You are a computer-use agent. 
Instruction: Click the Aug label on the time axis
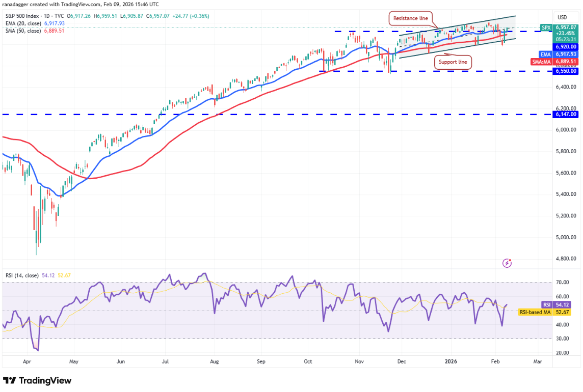click(x=215, y=361)
